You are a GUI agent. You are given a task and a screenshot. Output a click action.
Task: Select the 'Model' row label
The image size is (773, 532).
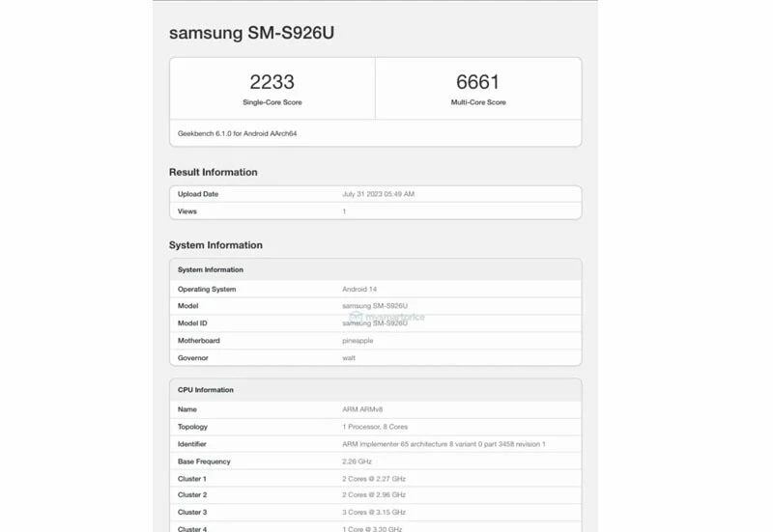point(187,306)
